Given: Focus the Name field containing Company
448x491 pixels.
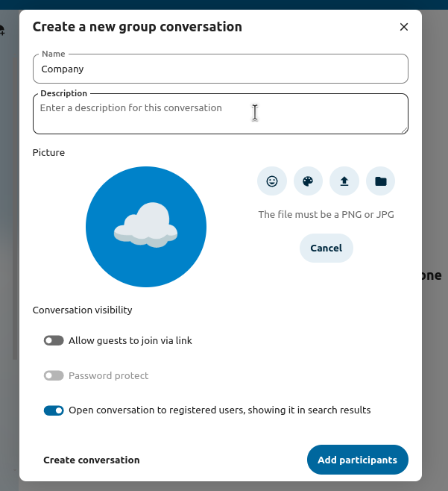Looking at the screenshot, I should click(x=220, y=69).
